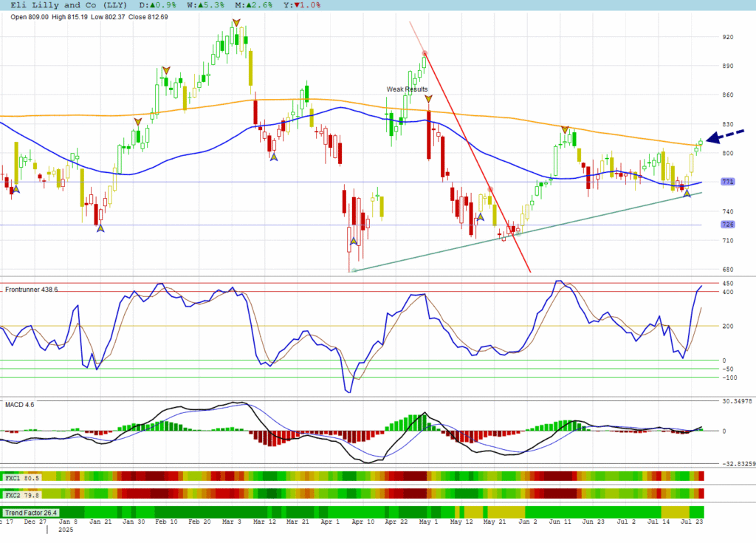Click the sell-signal arrow above the Feb 10 candles
Image resolution: width=756 pixels, height=543 pixels.
(x=166, y=70)
